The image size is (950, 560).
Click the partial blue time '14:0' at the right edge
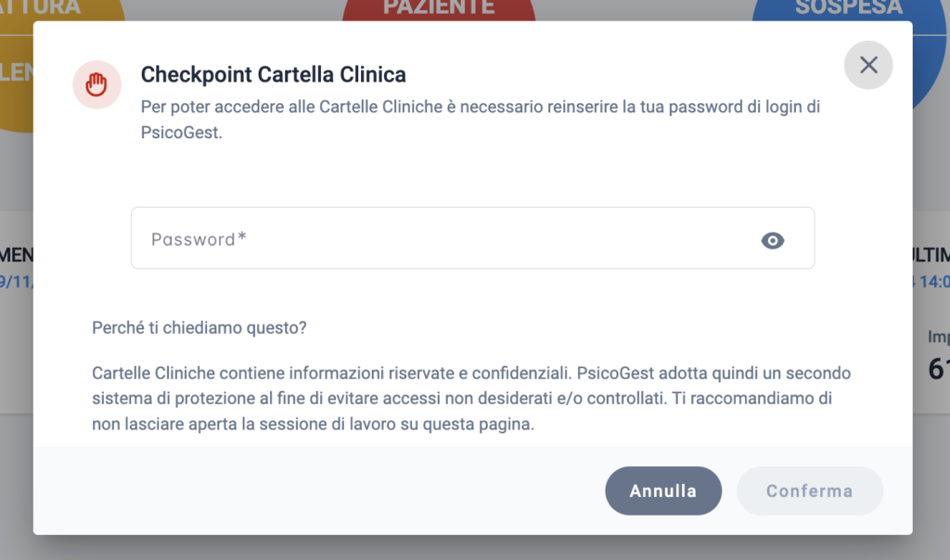(x=931, y=282)
